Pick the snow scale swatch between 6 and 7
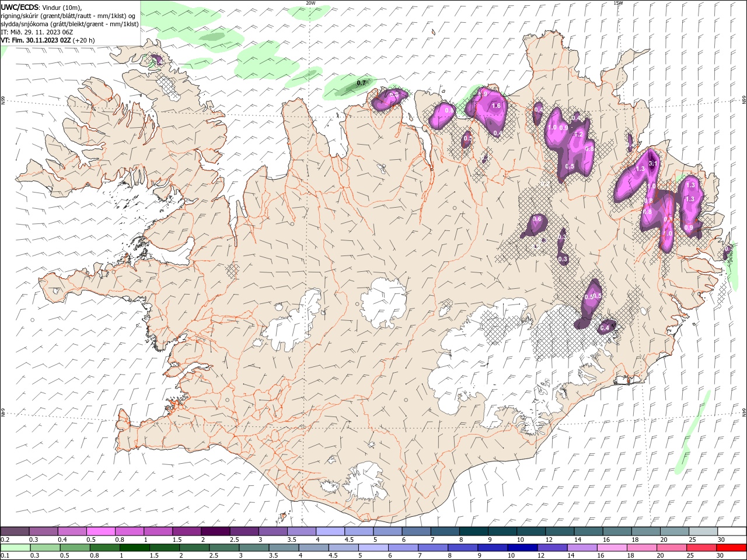This screenshot has height=560, width=747. click(416, 531)
